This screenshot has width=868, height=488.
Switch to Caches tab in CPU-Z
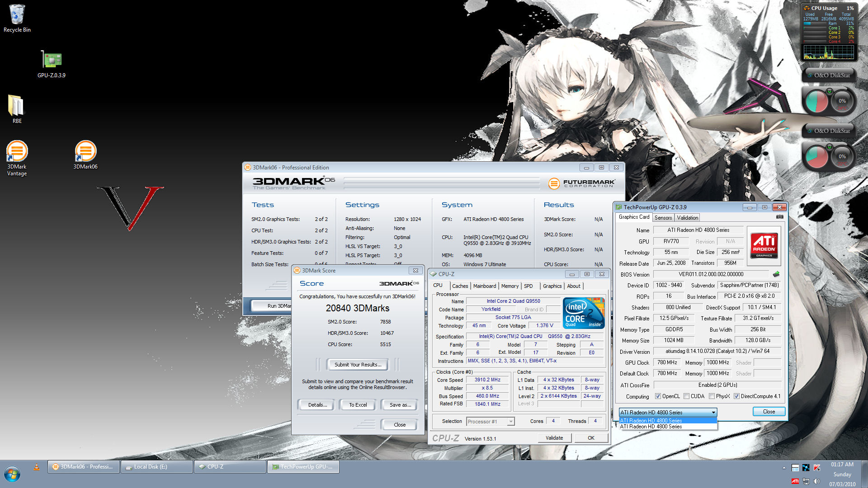[x=460, y=286]
